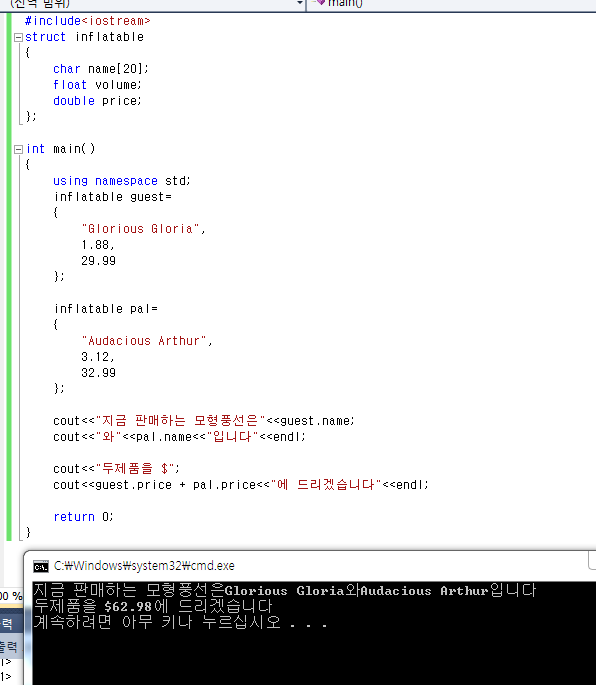The image size is (596, 685).
Task: Click the int main() declaration text
Action: click(60, 149)
